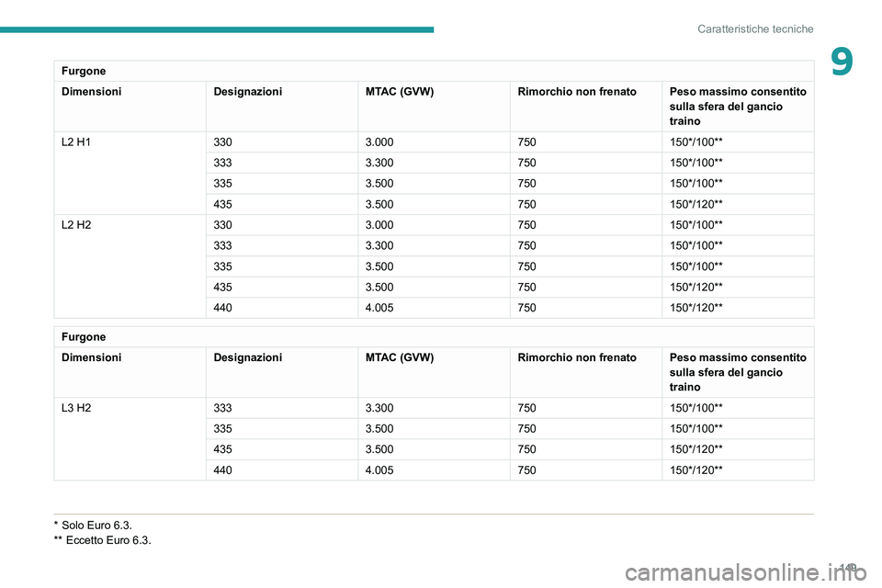Select designation 330 in the L2 H2 group
Screen dimensions: 882x588
point(222,224)
